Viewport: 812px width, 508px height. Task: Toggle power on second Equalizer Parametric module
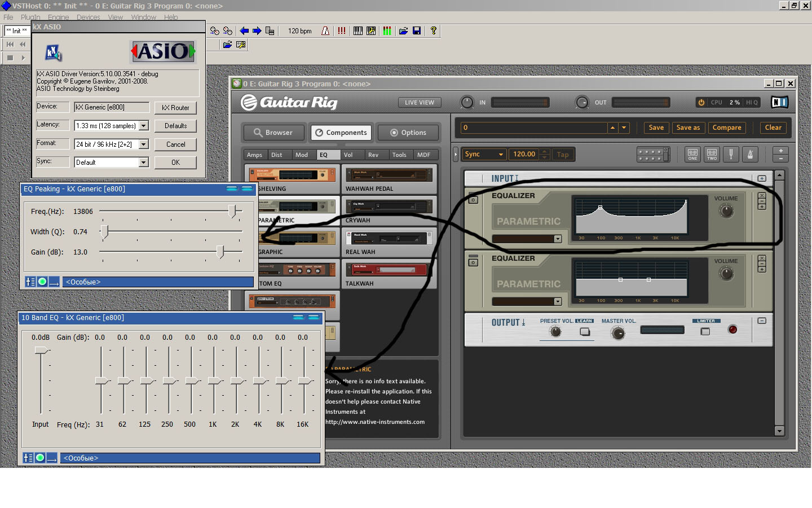click(x=473, y=262)
